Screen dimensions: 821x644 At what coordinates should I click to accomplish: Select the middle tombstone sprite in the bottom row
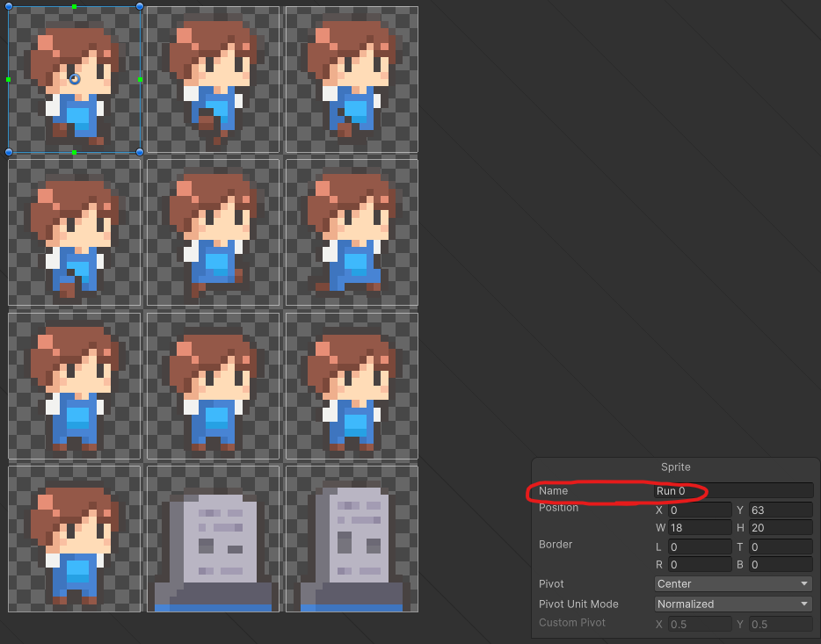213,539
